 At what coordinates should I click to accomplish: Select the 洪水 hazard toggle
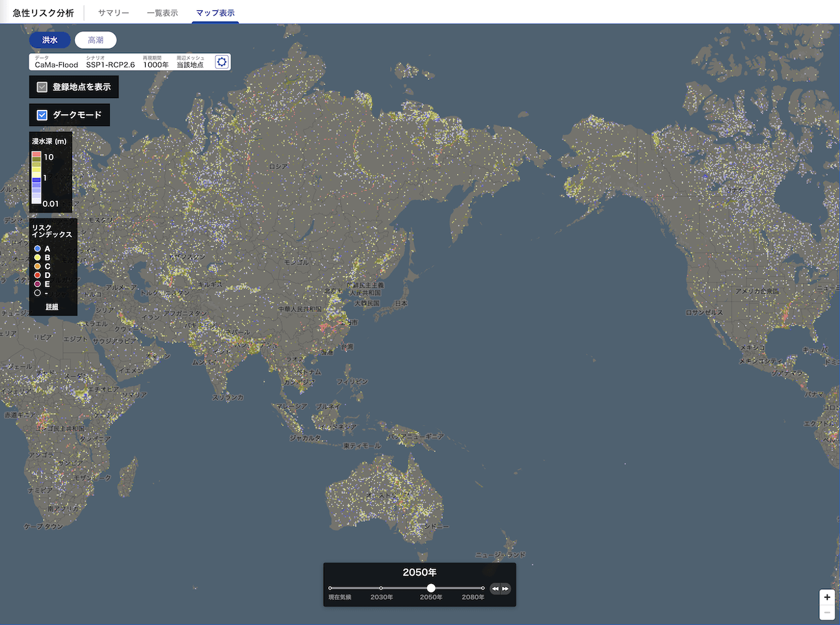50,40
